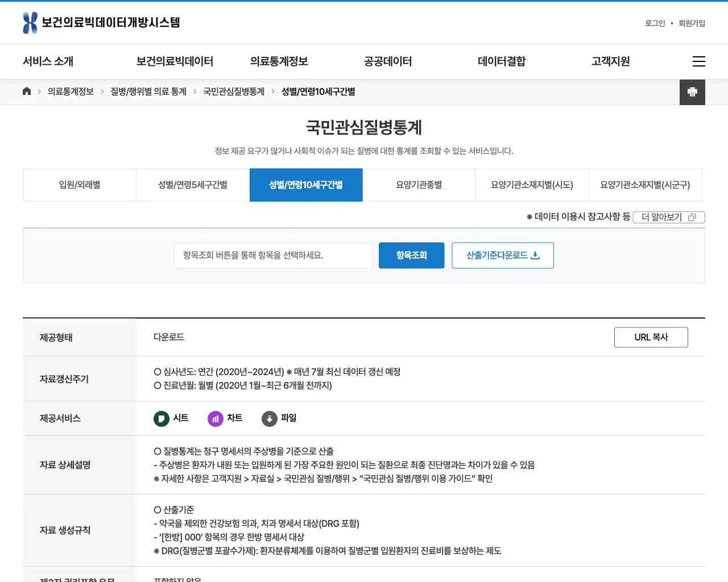The width and height of the screenshot is (728, 582).
Task: Switch to 성별/연령5세구간별 tab
Action: tap(193, 185)
